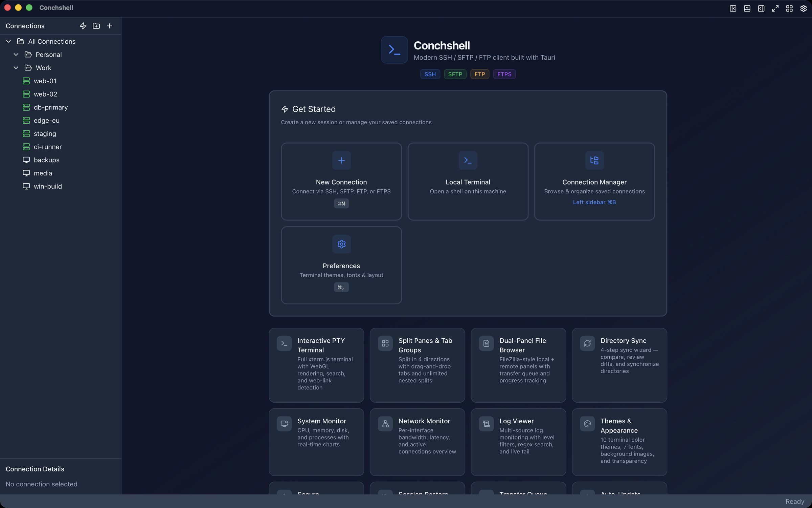Click the New Connection plus icon card

click(341, 160)
